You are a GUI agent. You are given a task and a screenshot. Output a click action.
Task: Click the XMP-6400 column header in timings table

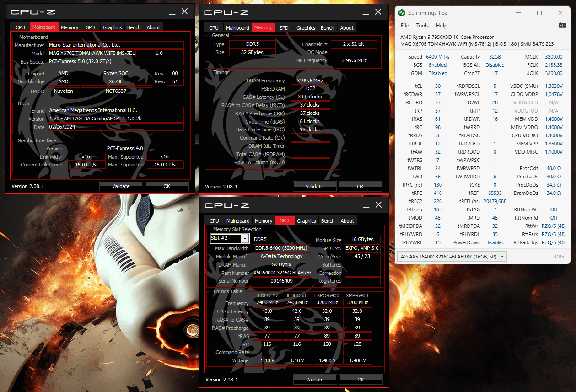pos(357,295)
